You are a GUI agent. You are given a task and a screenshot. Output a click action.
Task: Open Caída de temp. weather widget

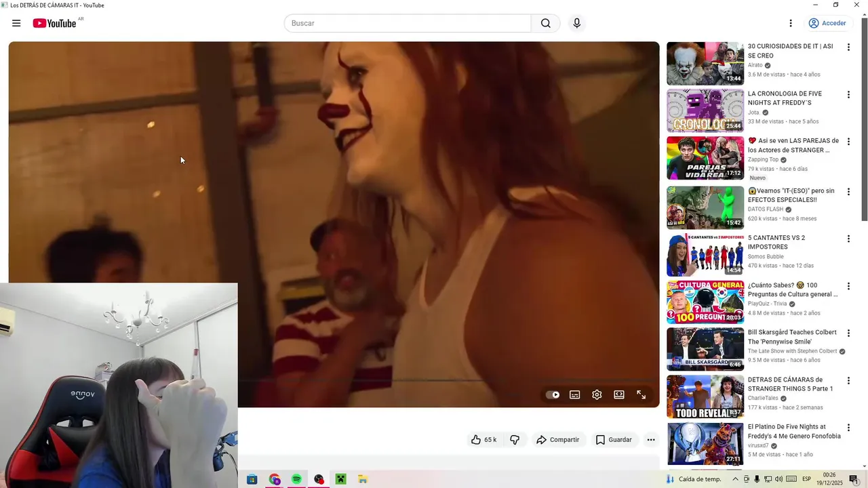(x=694, y=479)
